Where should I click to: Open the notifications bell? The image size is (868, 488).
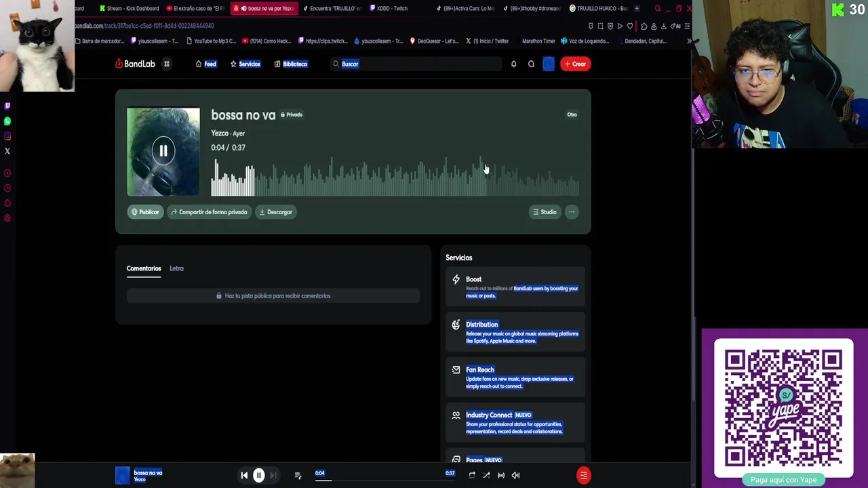point(513,64)
